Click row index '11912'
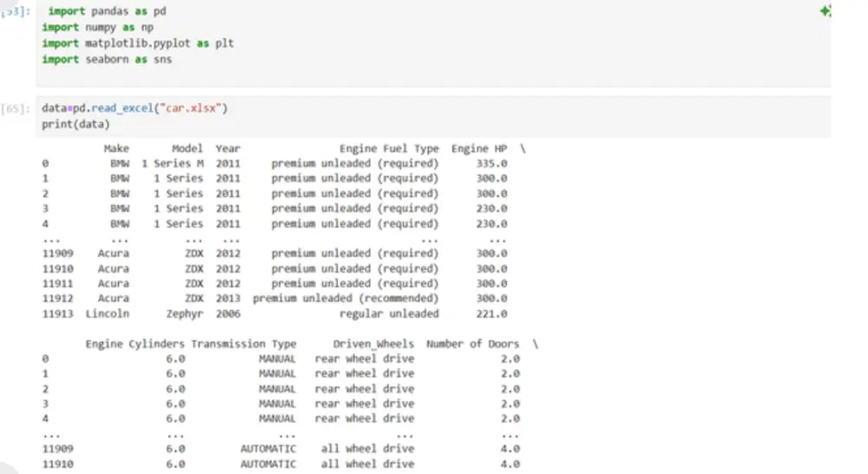The height and width of the screenshot is (474, 868). click(x=57, y=299)
